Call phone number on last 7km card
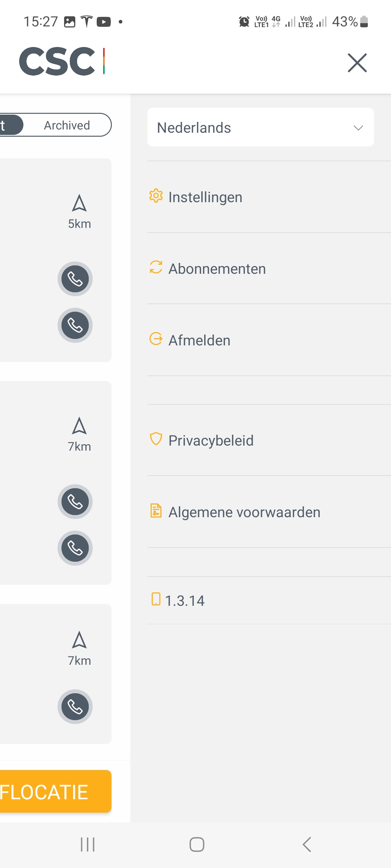The width and height of the screenshot is (391, 868). [x=75, y=707]
